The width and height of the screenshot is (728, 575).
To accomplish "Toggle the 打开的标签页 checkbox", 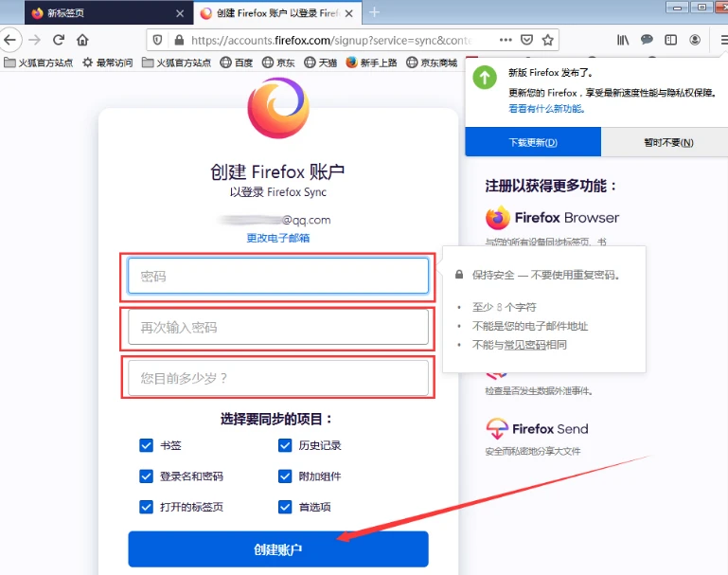I will 146,507.
